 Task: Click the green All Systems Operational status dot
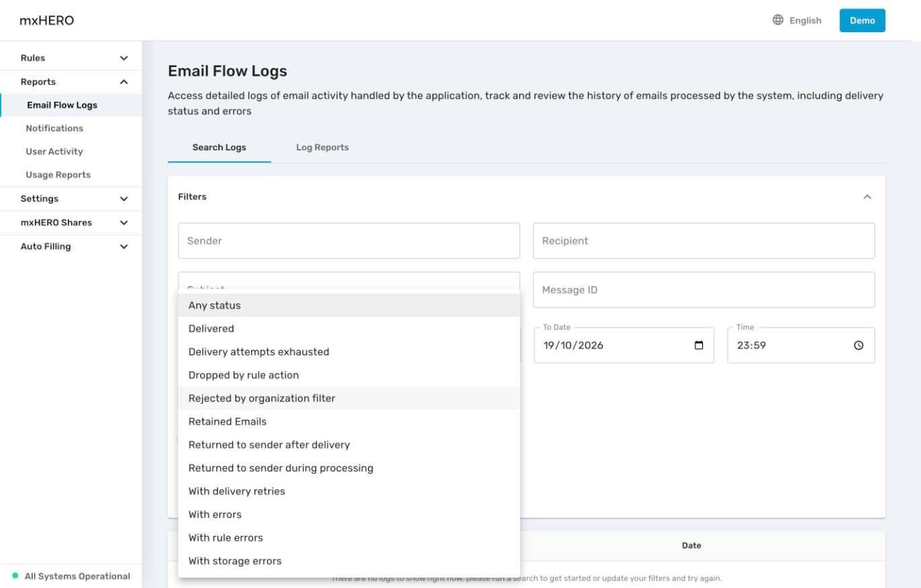(x=15, y=576)
